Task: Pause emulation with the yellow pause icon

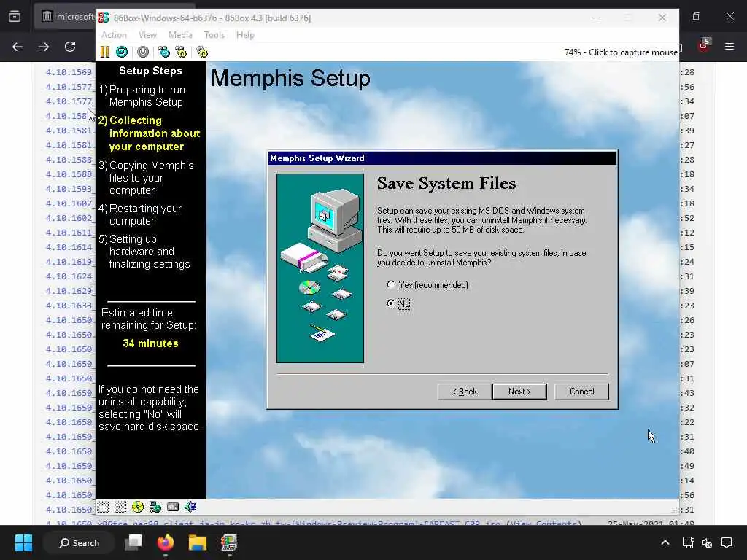Action: click(x=105, y=52)
